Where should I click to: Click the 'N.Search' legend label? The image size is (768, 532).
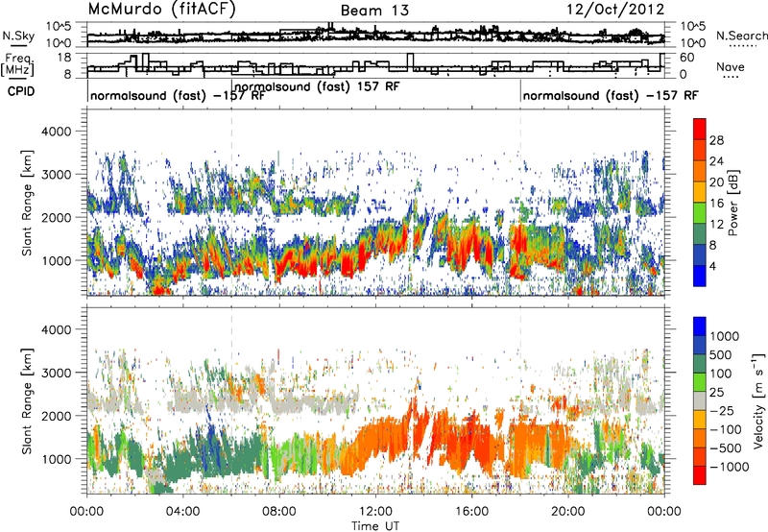[741, 36]
